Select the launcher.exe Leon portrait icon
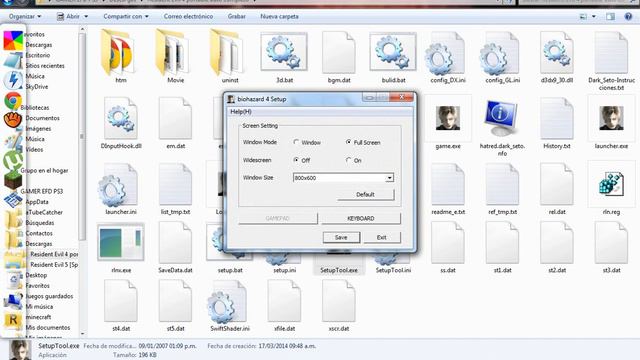Screen dimensions: 640x360 tap(611, 118)
